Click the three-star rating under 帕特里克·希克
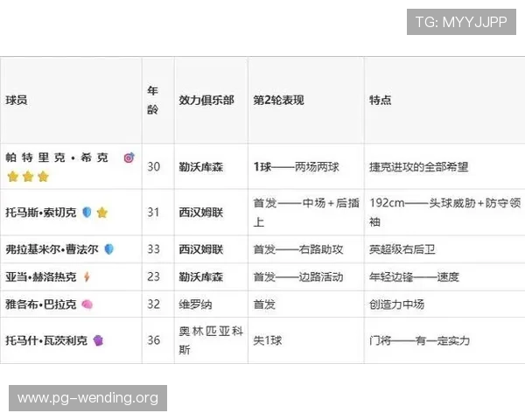The image size is (525, 420). tap(28, 176)
